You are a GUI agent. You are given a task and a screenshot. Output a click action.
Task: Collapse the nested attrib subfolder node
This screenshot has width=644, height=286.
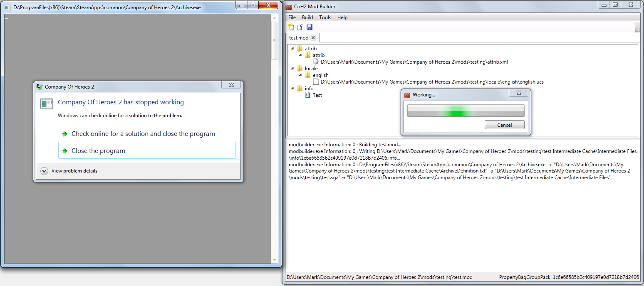tap(300, 55)
